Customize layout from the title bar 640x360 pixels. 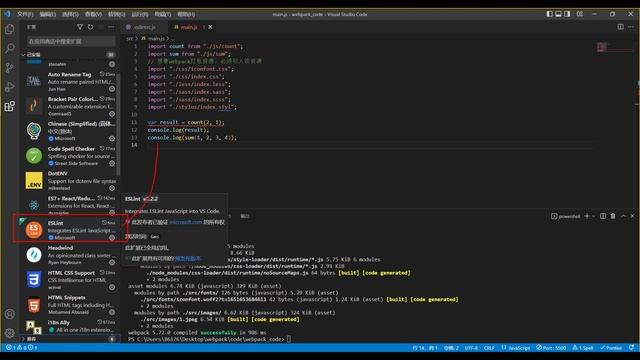tap(580, 14)
